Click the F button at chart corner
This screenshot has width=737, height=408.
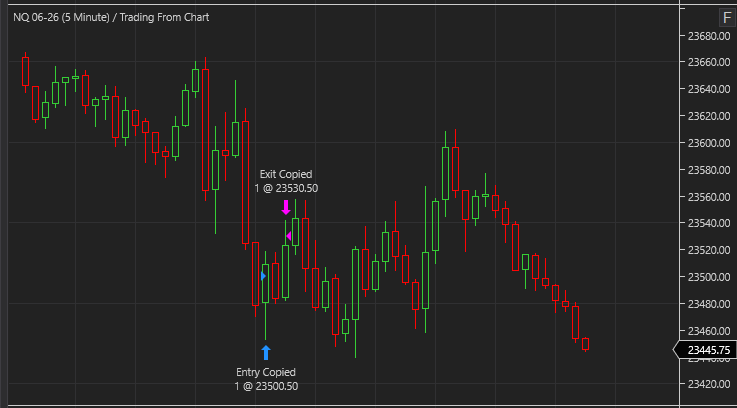coord(727,18)
